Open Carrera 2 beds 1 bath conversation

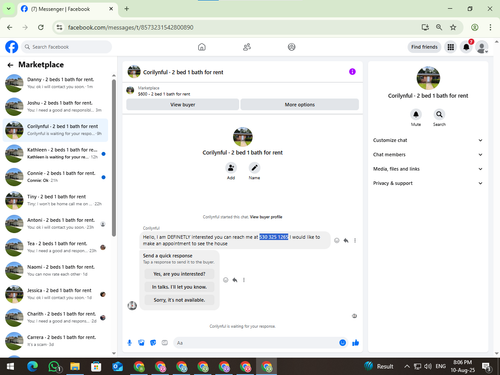coord(55,341)
